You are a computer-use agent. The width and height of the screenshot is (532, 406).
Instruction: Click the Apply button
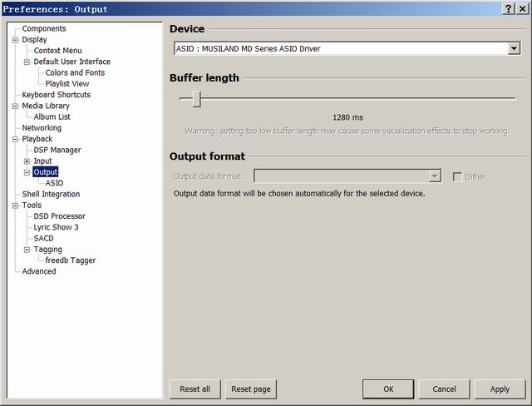click(x=500, y=389)
